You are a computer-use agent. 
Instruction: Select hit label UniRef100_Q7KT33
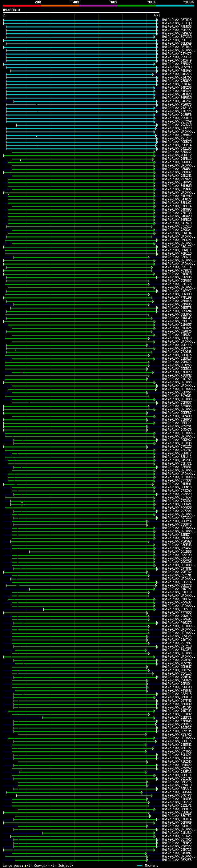point(177,213)
